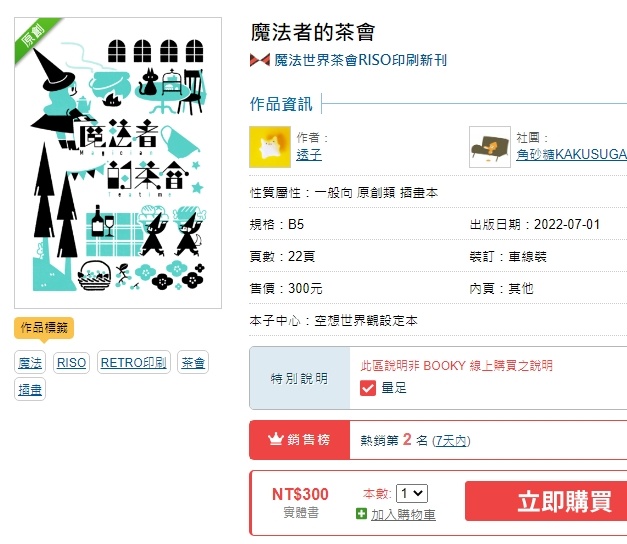Select the RETRO印刷 tag
The image size is (627, 544).
(134, 362)
